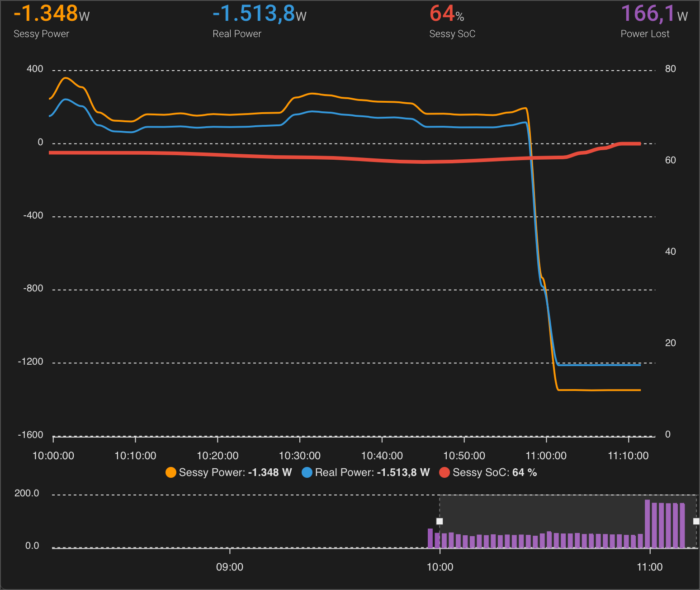This screenshot has height=590, width=700.
Task: Click the orange Sessy Power legend dot
Action: (171, 472)
